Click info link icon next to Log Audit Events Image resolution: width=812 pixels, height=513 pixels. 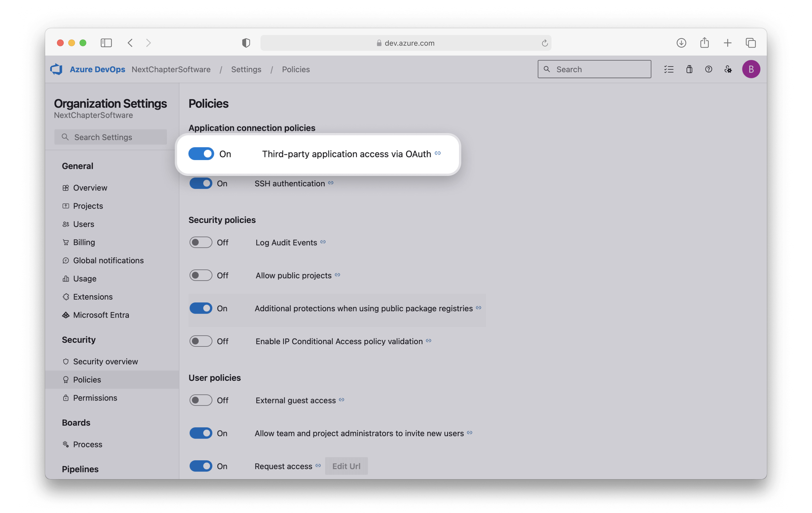point(323,242)
